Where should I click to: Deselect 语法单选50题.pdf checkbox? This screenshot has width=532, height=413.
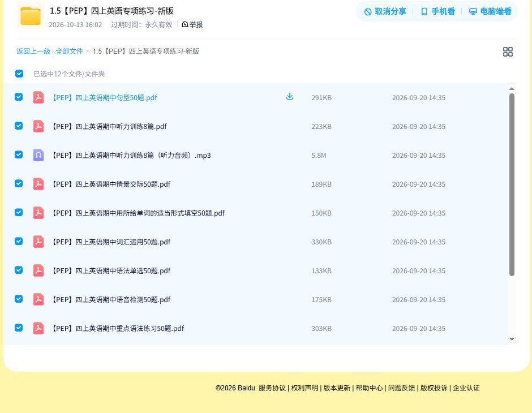pos(19,270)
